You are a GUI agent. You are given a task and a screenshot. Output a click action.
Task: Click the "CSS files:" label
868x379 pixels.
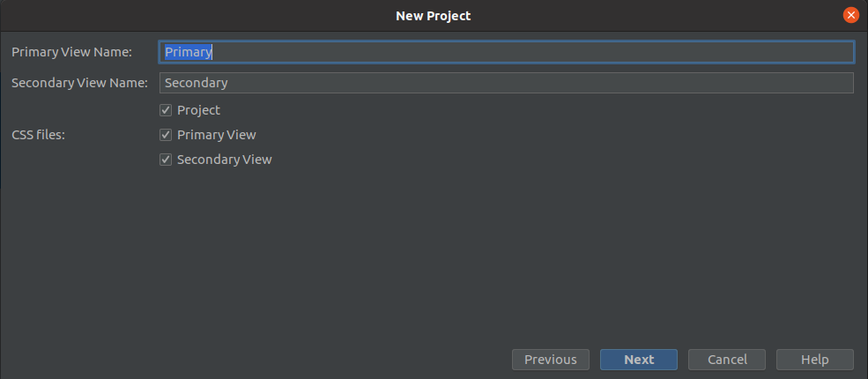pyautogui.click(x=38, y=135)
